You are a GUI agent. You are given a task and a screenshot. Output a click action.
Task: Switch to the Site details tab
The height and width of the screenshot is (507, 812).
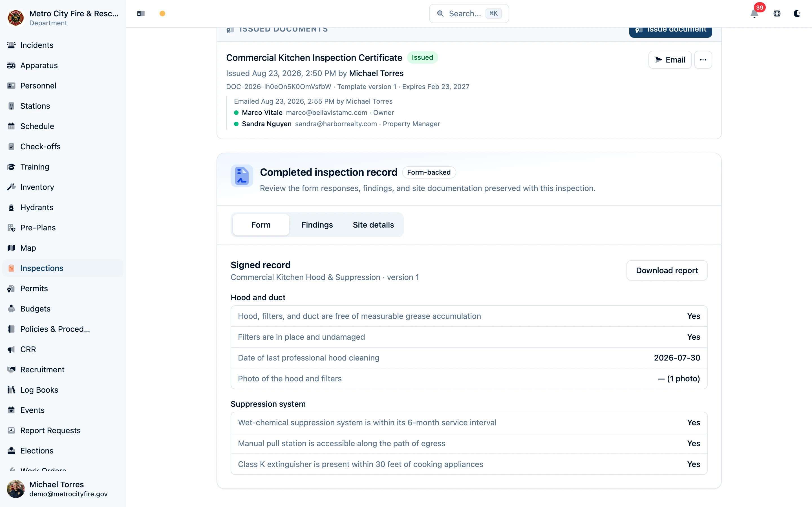tap(373, 225)
